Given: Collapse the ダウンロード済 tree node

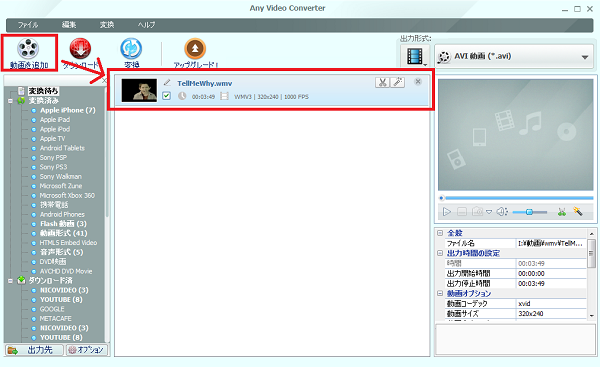Looking at the screenshot, I should (x=10, y=281).
